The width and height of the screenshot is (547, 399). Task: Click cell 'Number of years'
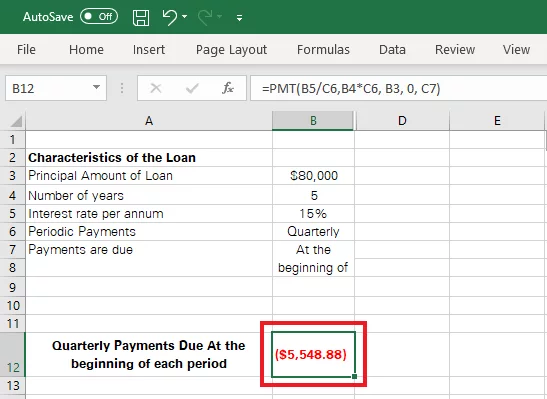click(149, 195)
